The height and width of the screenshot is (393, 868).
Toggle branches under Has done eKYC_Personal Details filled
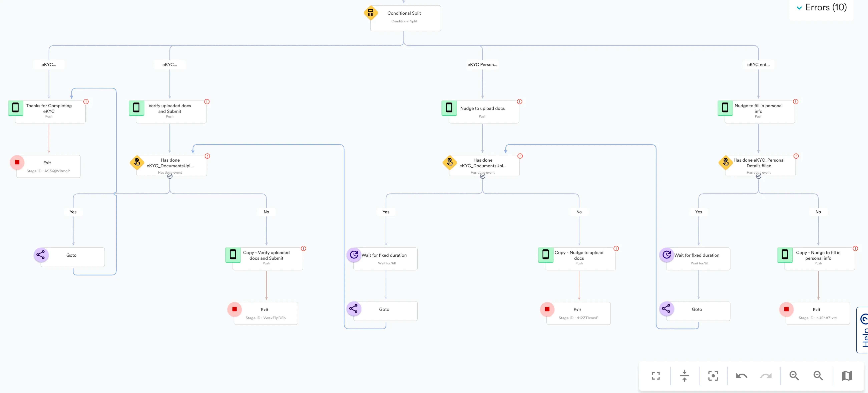pyautogui.click(x=758, y=176)
